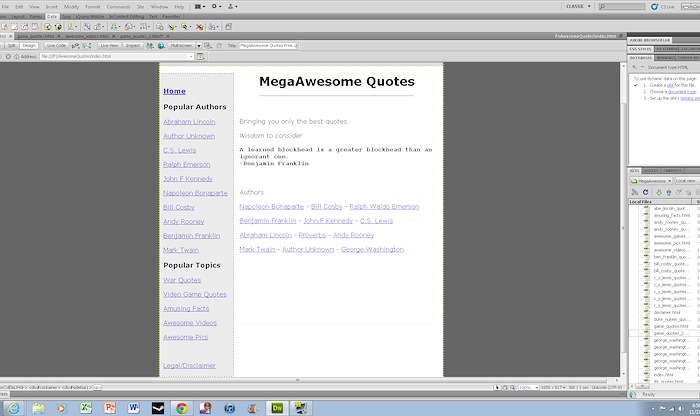Image resolution: width=700 pixels, height=416 pixels.
Task: Open the Site dropdown icon in top bar
Action: (x=233, y=7)
